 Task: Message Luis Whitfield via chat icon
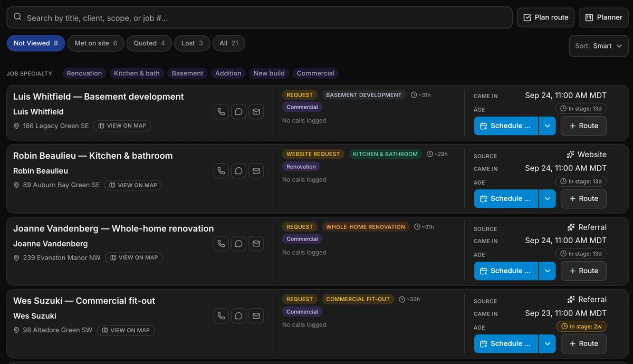[x=238, y=112]
